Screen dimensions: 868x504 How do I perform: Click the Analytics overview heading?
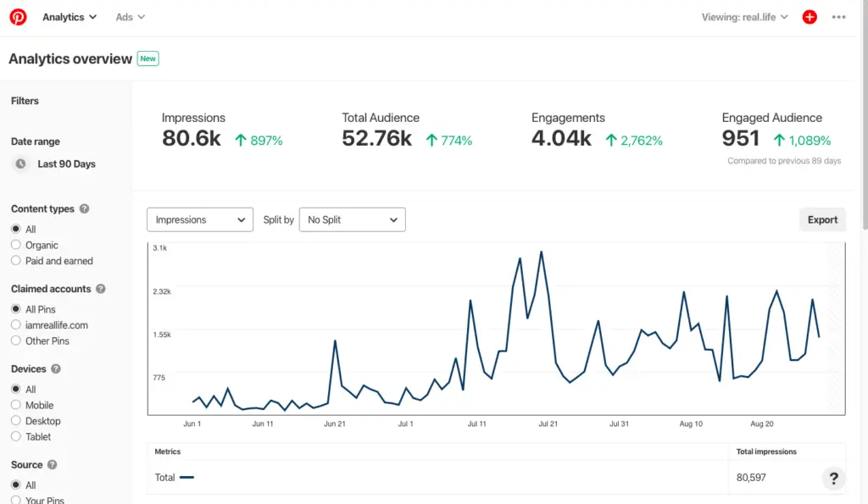(x=70, y=58)
